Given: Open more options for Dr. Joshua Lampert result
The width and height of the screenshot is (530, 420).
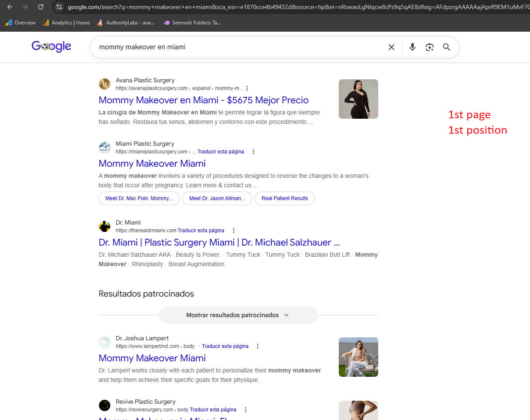Looking at the screenshot, I should click(258, 346).
